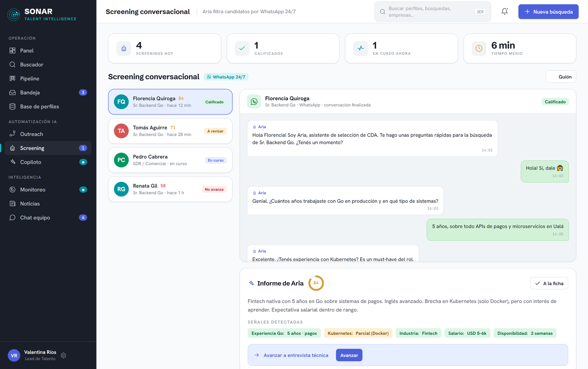Click the A la ficha button
Viewport: 588px width, 369px height.
pyautogui.click(x=549, y=283)
